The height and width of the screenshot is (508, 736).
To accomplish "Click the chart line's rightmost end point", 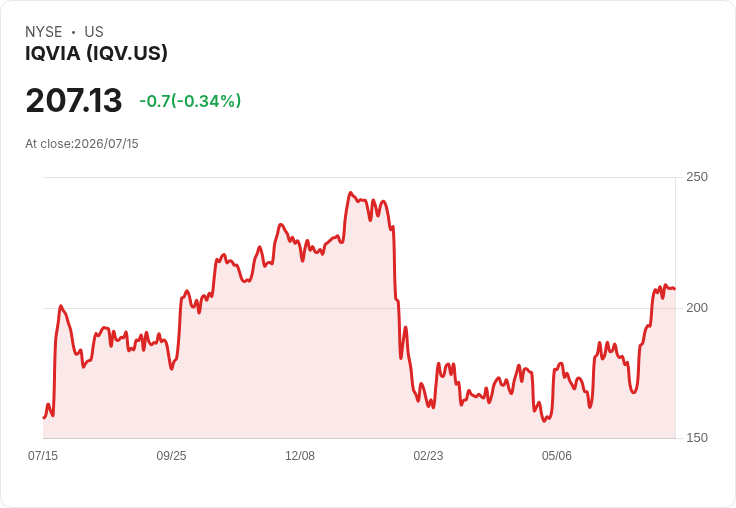I will point(675,289).
